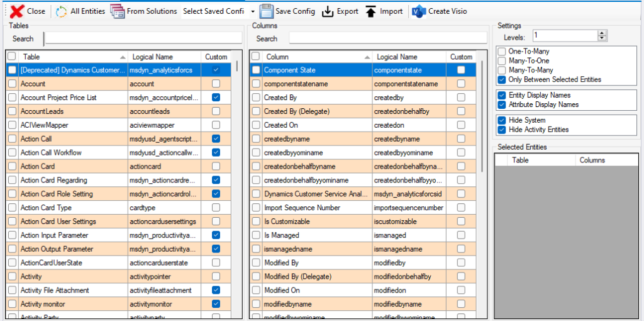Toggle Hide Activity Entities checkbox
644x321 pixels.
point(502,130)
